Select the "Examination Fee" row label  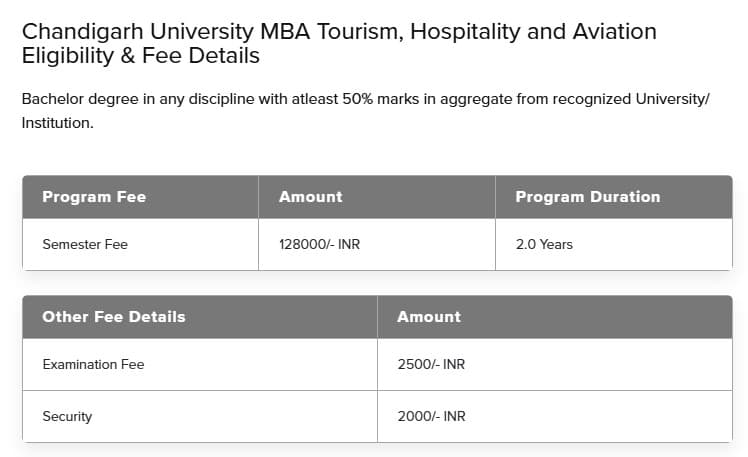point(93,364)
